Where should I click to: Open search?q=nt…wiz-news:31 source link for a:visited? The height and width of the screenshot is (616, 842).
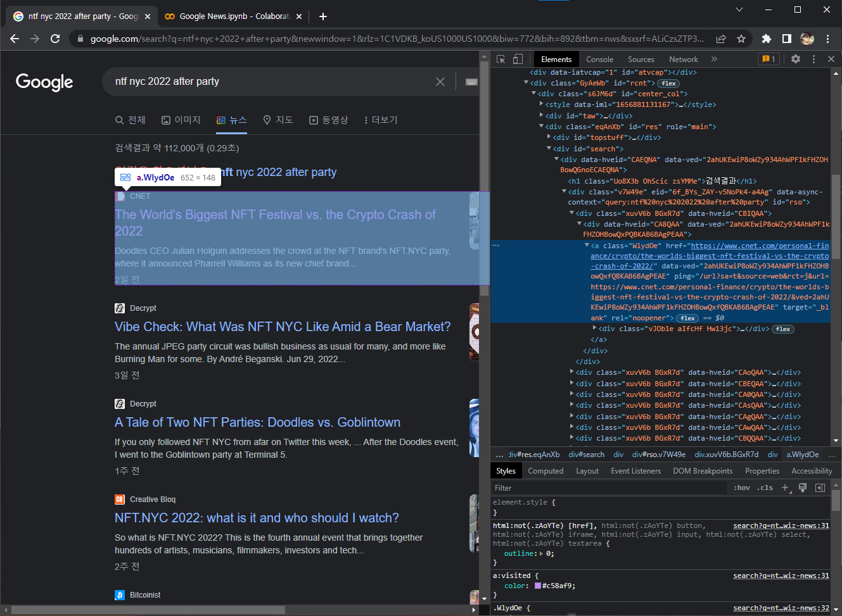[781, 575]
